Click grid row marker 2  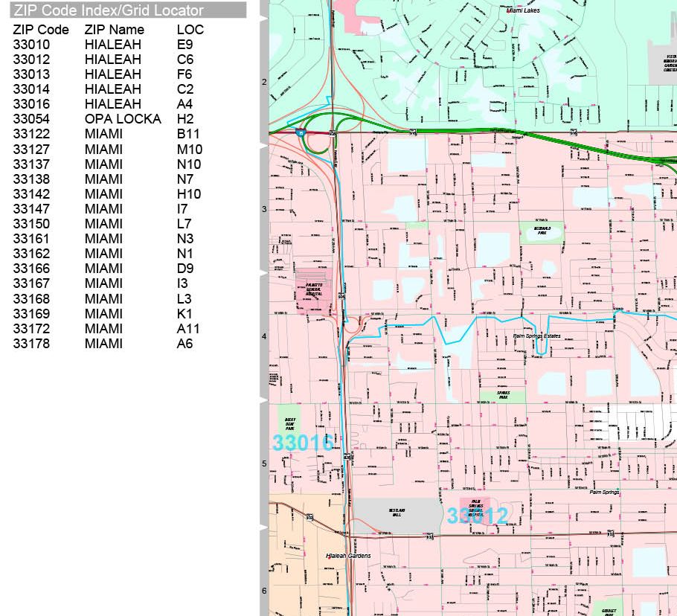pos(264,82)
